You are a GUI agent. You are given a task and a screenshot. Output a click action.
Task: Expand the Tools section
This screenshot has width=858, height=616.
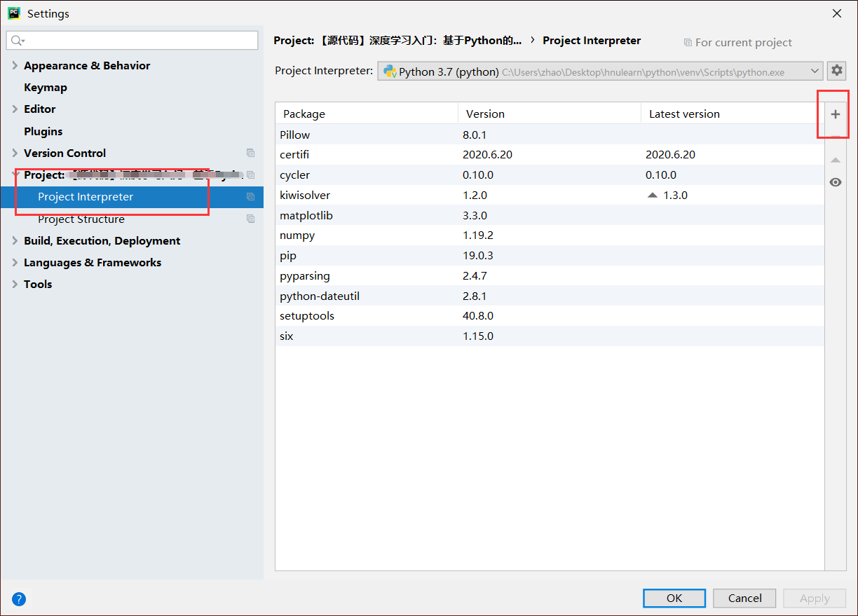pos(15,285)
